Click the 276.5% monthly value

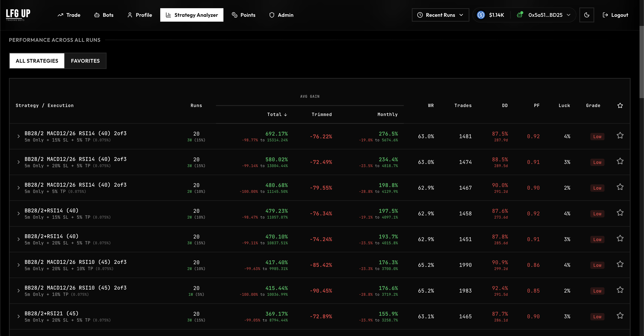pyautogui.click(x=388, y=134)
